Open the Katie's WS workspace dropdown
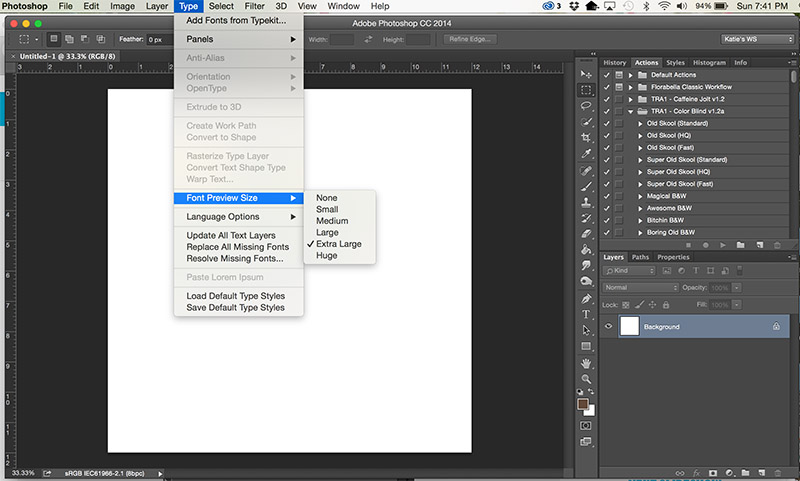The height and width of the screenshot is (481, 800). click(758, 39)
